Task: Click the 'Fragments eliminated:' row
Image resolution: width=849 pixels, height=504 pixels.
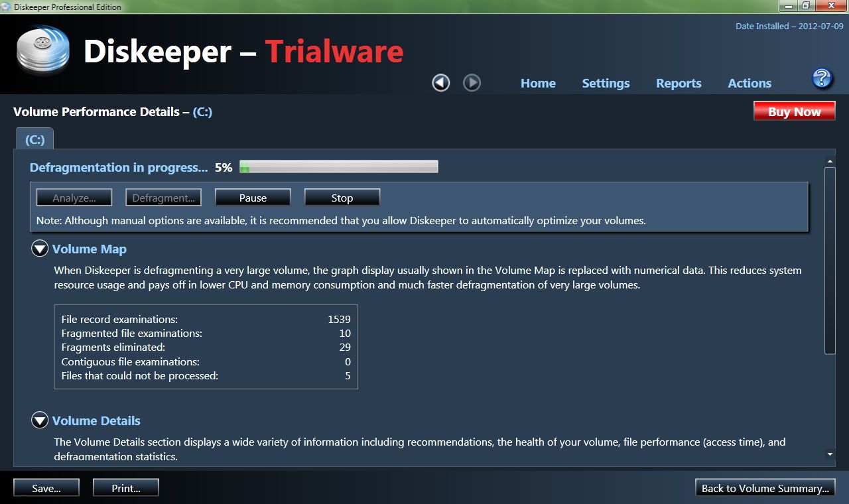Action: [206, 347]
